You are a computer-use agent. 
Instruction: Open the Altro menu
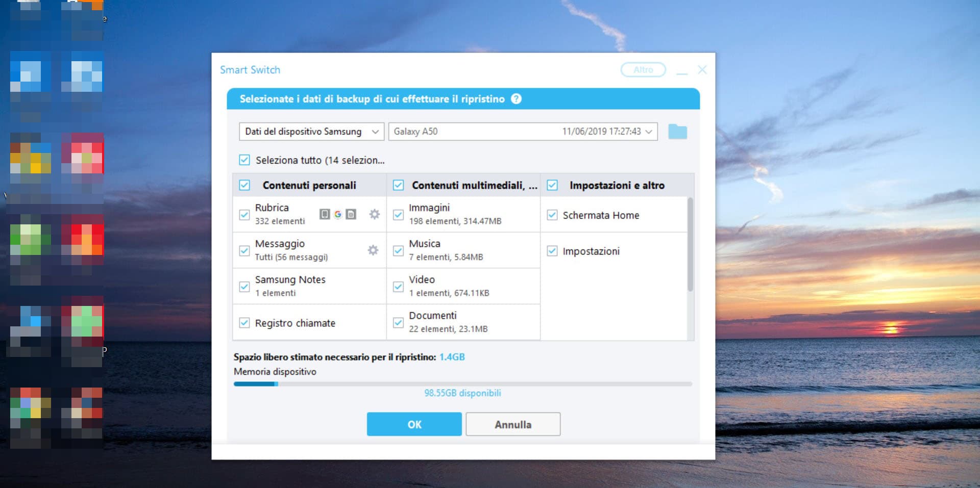643,69
